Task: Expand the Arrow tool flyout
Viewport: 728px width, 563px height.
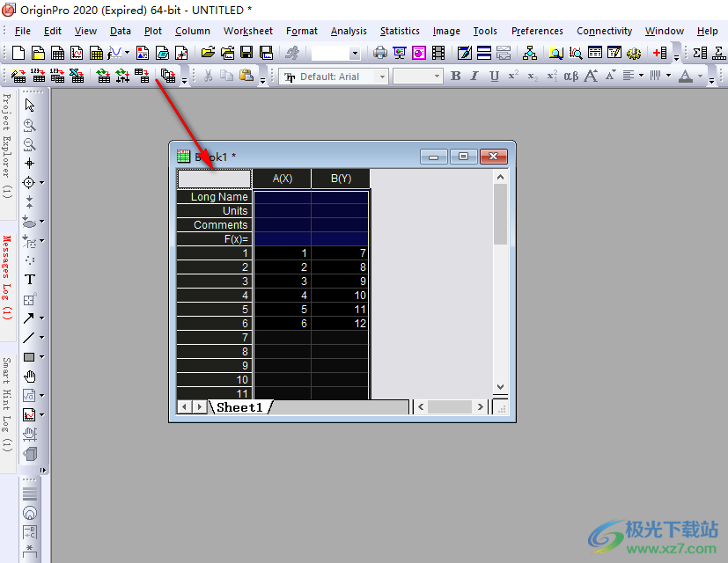Action: 42,318
